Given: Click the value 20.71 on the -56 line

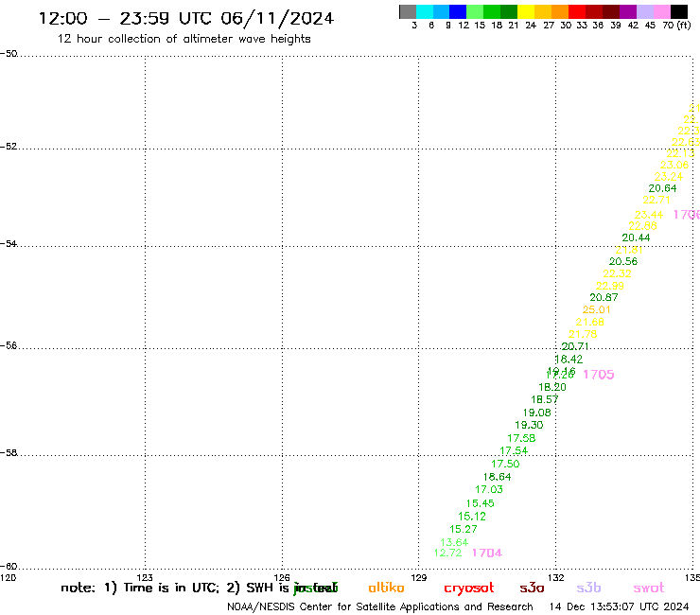Looking at the screenshot, I should 575,346.
